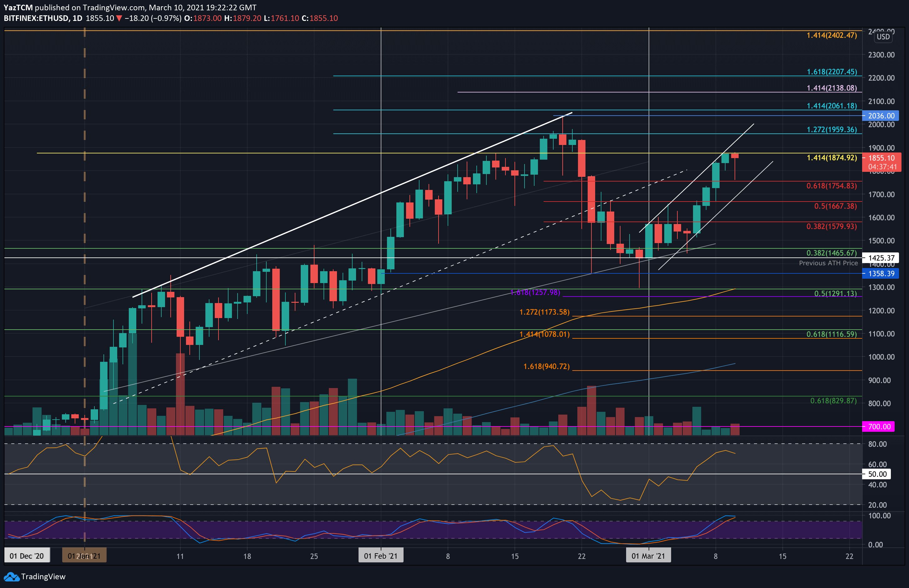Image resolution: width=909 pixels, height=588 pixels.
Task: Click the 80.00 RSI axis label
Action: pyautogui.click(x=877, y=444)
